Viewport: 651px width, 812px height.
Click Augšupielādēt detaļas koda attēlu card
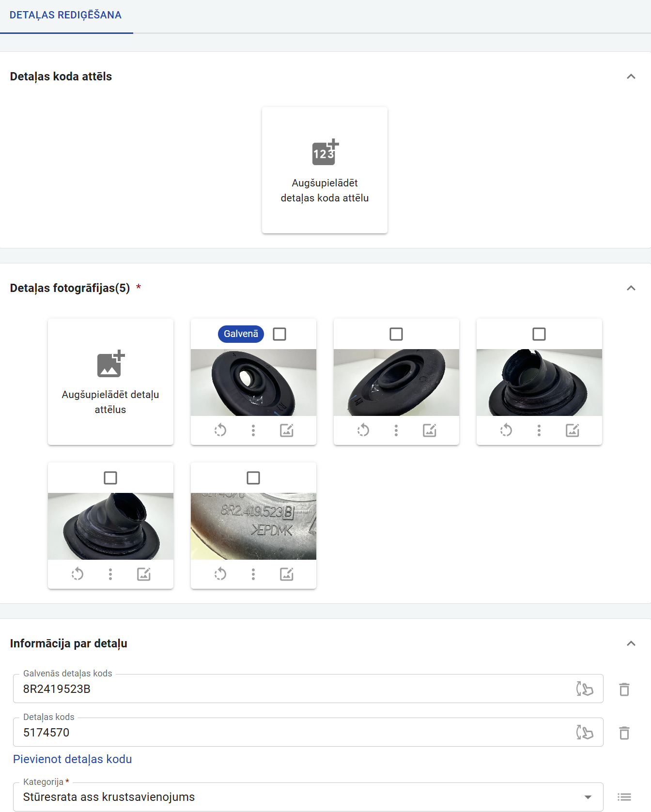tap(325, 170)
